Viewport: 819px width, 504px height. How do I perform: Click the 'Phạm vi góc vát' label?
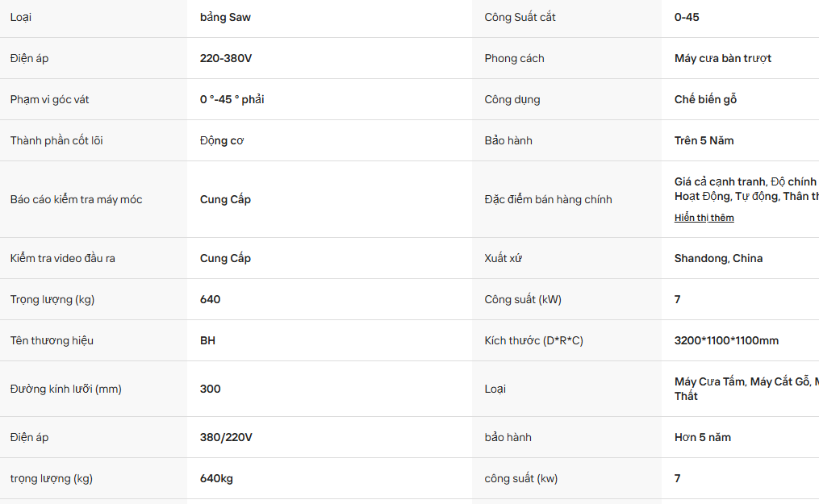[x=49, y=100]
